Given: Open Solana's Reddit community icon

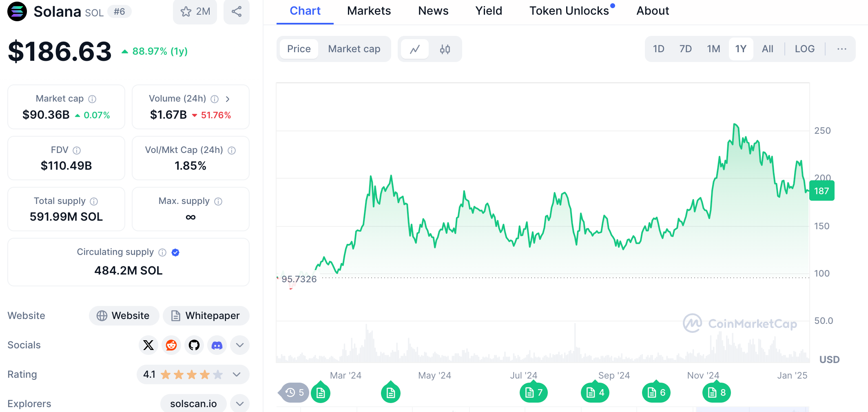Looking at the screenshot, I should pyautogui.click(x=171, y=345).
